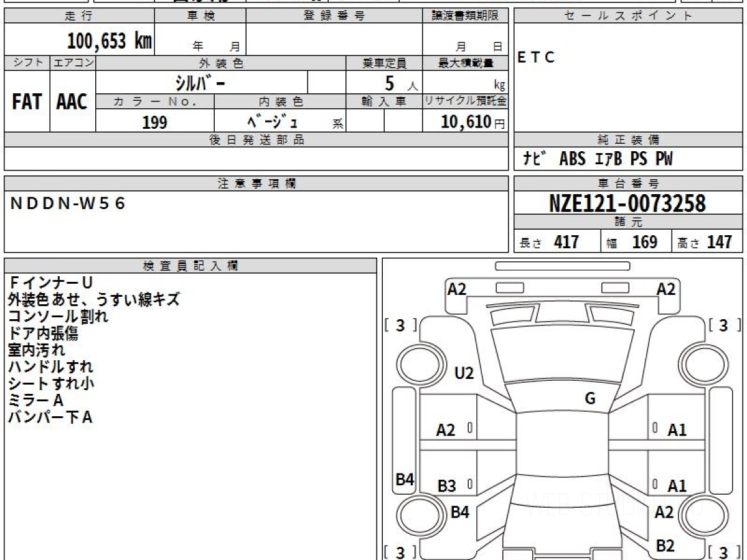Click the ETC sales point text
The image size is (747, 560).
point(536,58)
